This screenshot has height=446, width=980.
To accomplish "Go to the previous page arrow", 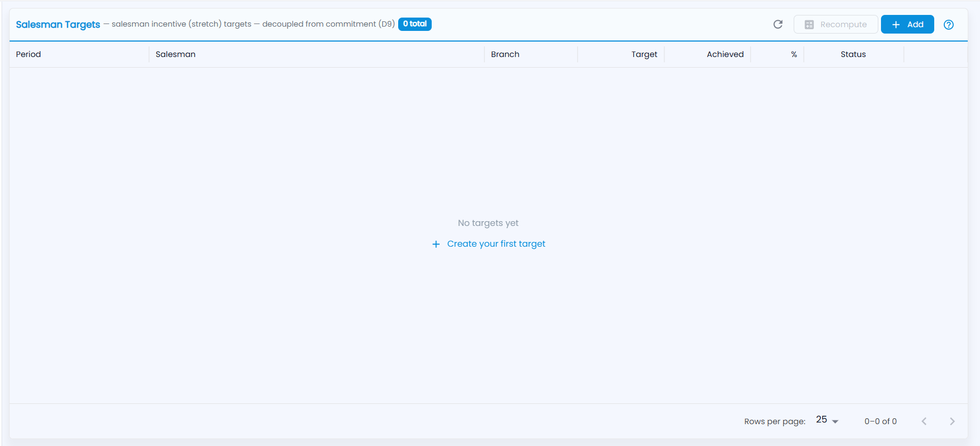I will coord(924,421).
